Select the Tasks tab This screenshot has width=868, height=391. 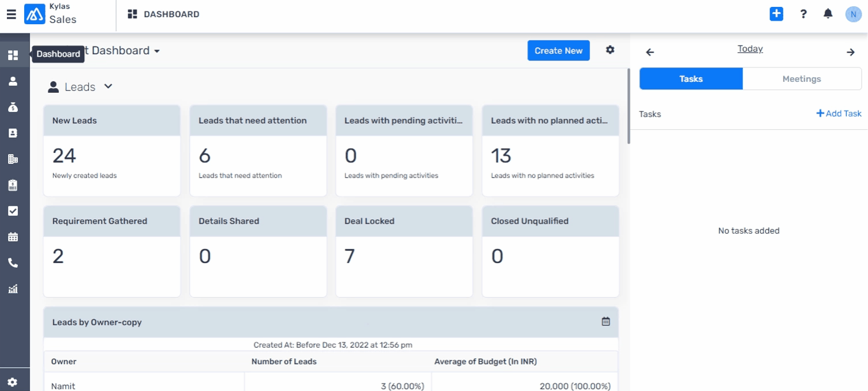(x=691, y=79)
